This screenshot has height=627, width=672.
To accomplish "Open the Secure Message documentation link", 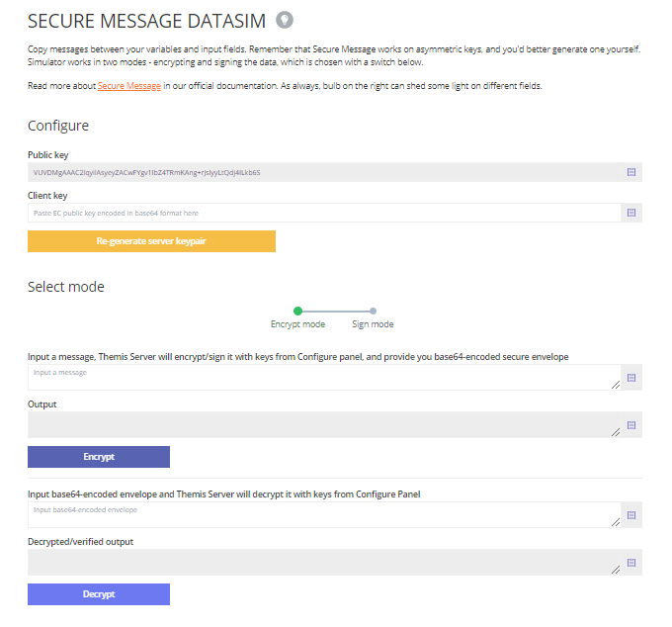I will click(x=129, y=86).
